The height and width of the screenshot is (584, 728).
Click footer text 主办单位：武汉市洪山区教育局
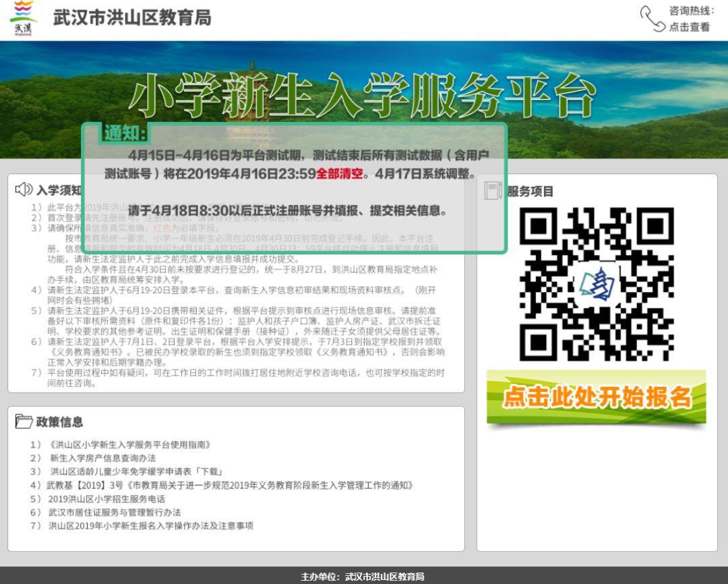click(x=362, y=577)
